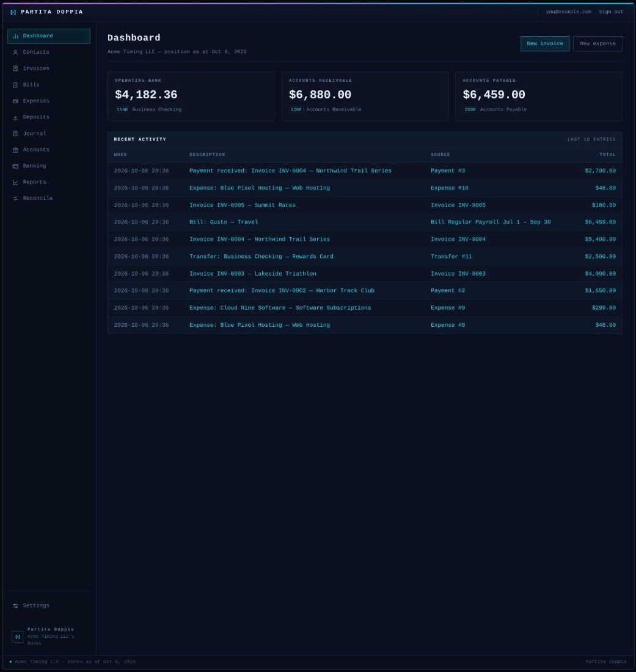The height and width of the screenshot is (672, 636).
Task: Click source link Payment #3
Action: (x=448, y=171)
